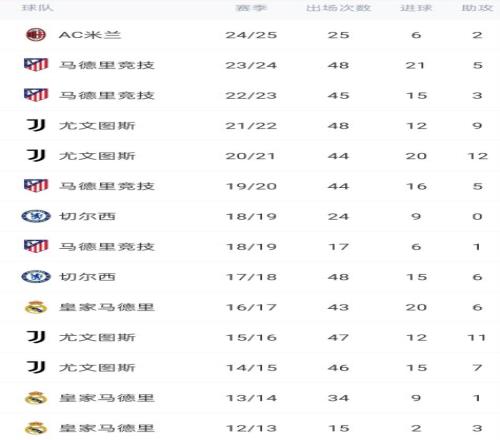Image resolution: width=500 pixels, height=440 pixels.
Task: Click Atlético crest in 23/24 row
Action: [x=36, y=65]
